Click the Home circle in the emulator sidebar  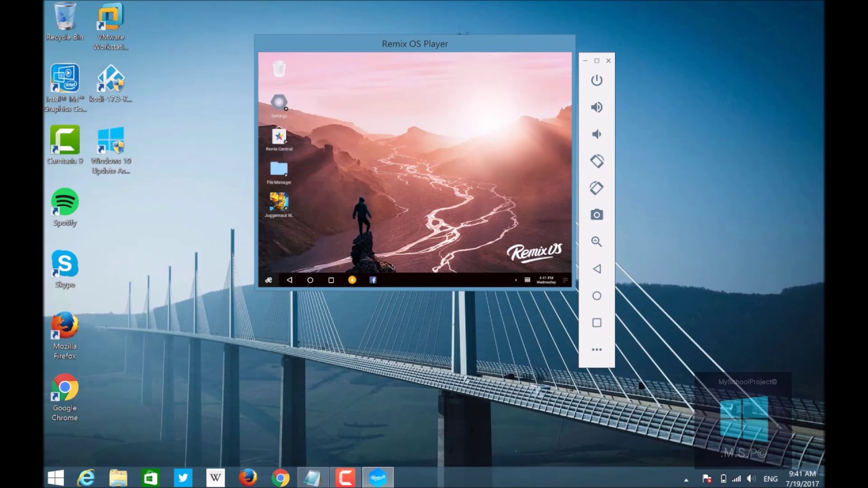597,296
